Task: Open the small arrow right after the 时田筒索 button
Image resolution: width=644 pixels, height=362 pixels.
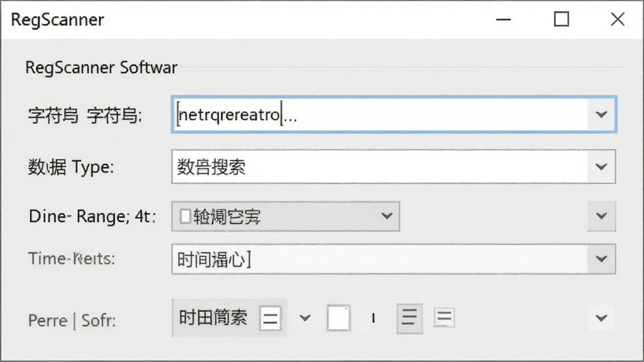Action: 305,318
